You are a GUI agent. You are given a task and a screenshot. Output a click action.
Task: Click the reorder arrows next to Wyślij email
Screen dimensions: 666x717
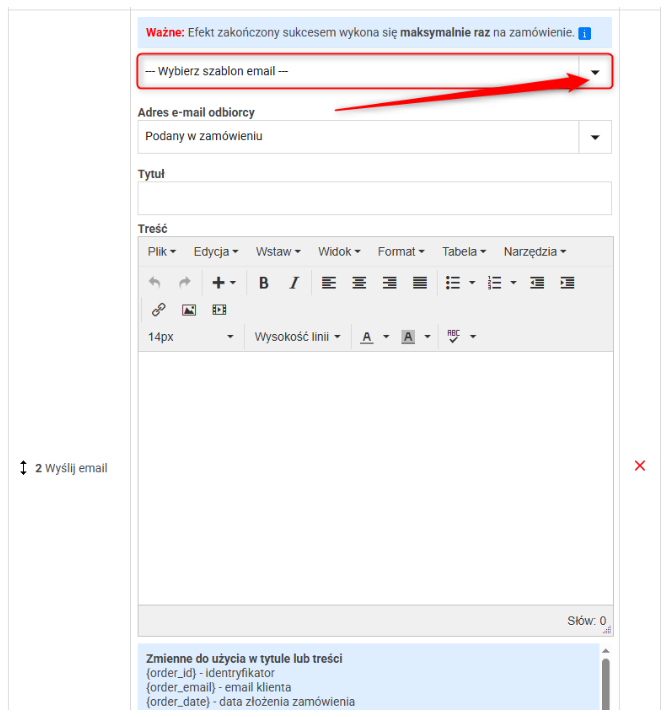23,468
